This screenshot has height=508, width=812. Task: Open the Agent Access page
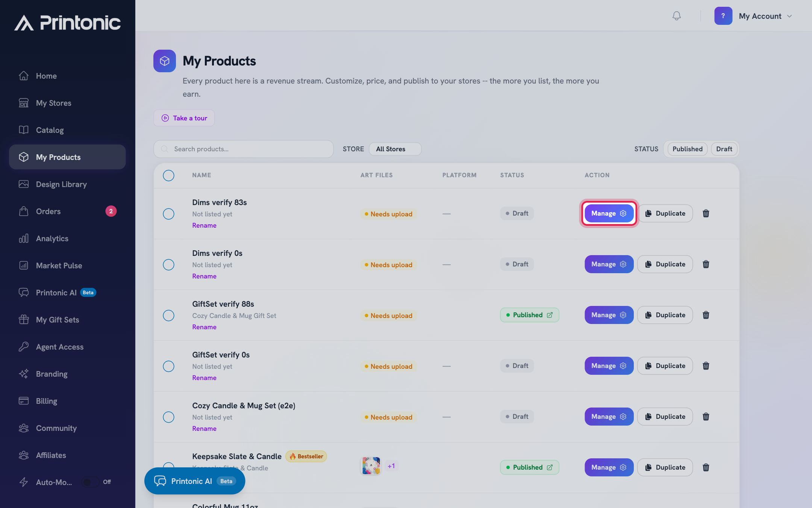coord(67,347)
